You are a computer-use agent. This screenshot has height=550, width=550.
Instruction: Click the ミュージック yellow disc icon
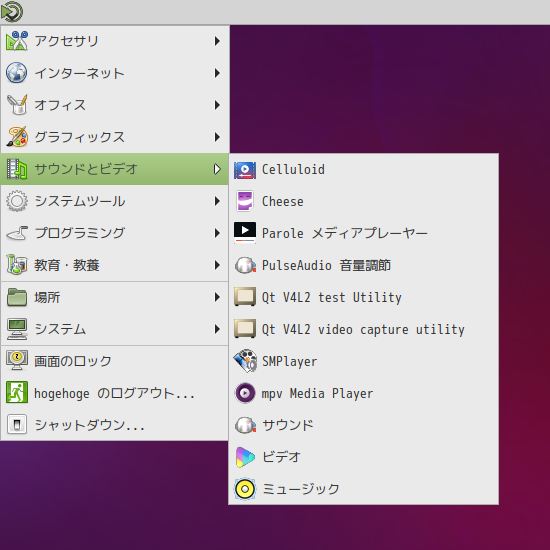coord(245,489)
